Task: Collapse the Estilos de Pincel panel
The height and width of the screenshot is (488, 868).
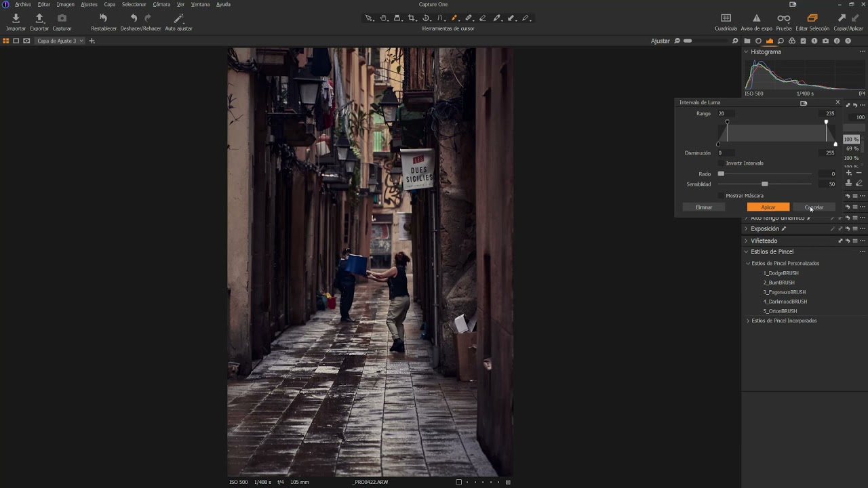Action: [x=746, y=252]
